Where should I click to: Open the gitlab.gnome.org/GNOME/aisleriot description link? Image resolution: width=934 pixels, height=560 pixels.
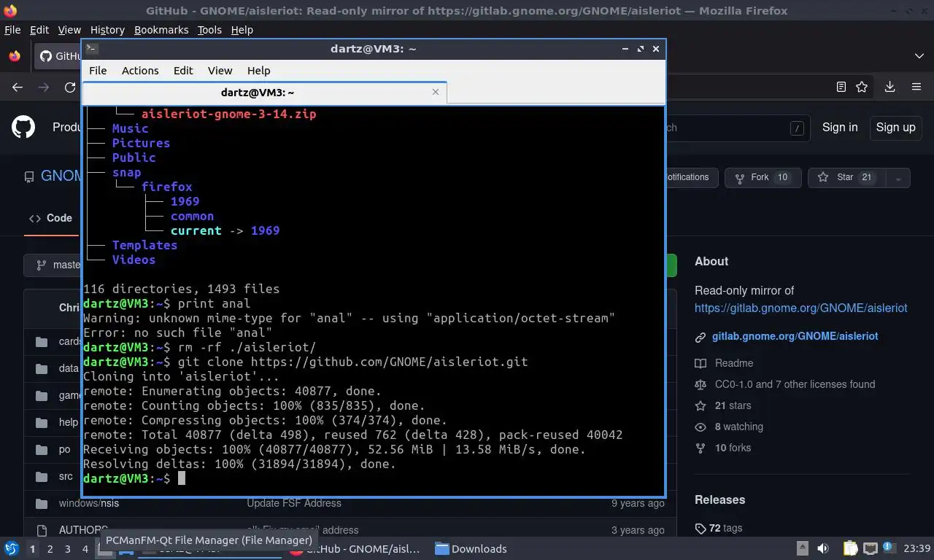[800, 308]
